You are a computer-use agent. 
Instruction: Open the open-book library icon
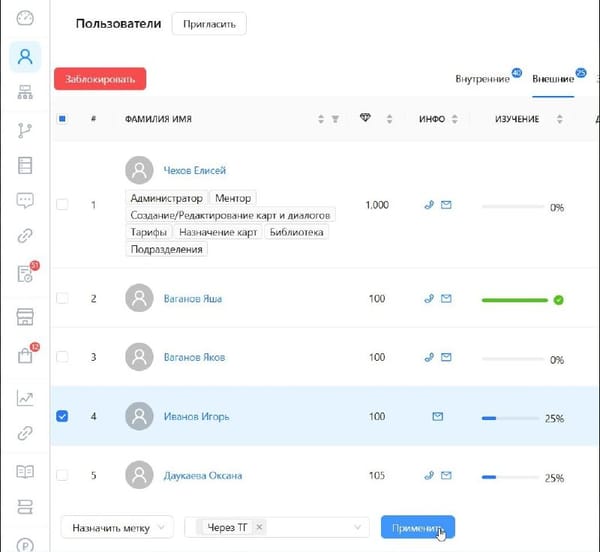(x=25, y=472)
